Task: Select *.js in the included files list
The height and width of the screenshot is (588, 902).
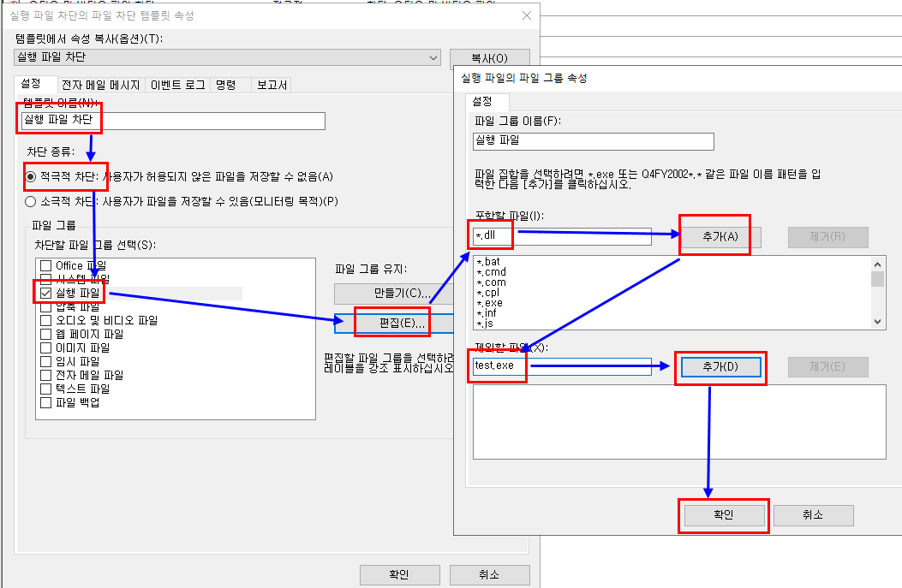Action: pos(484,324)
